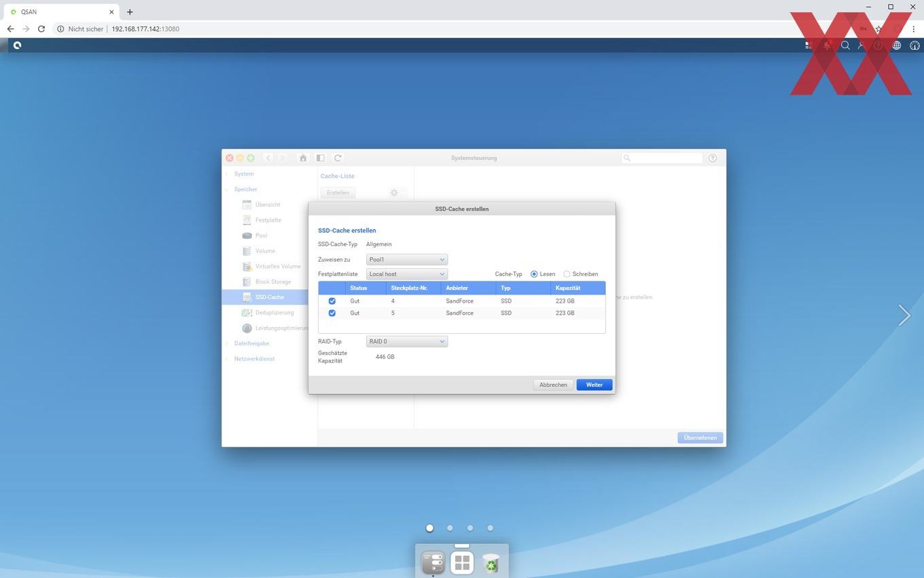Screen dimensions: 924x578
Task: Close the Systemsteuerung window red button
Action: tap(230, 158)
